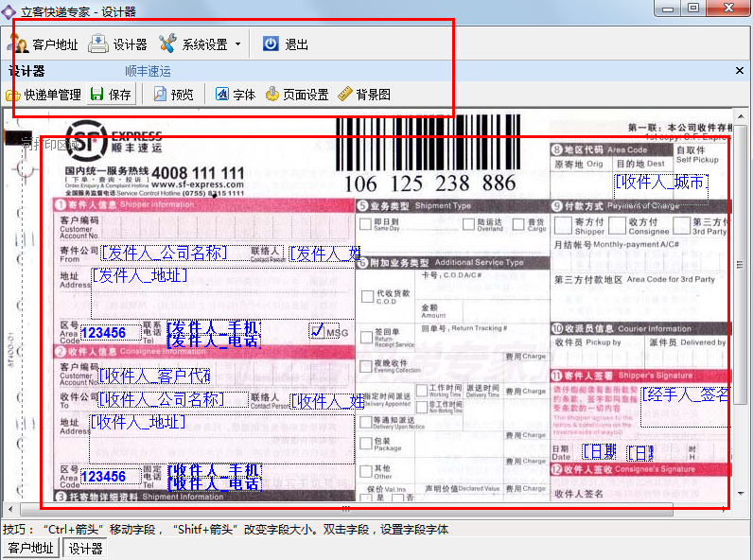Click the vertical scrollbar down arrow

click(x=740, y=493)
